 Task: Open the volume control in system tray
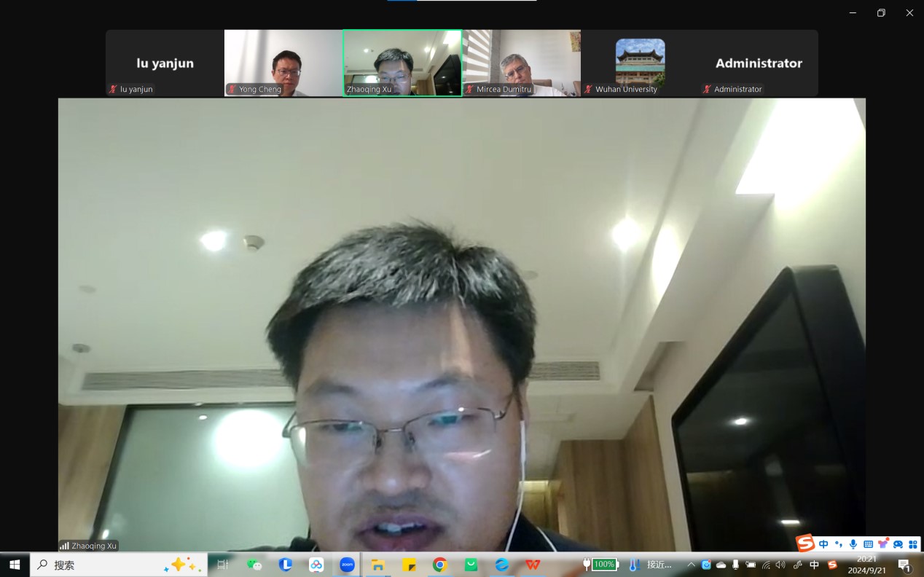780,565
